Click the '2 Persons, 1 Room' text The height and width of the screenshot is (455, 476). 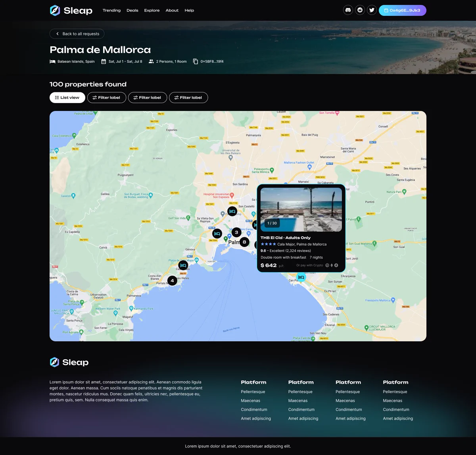tap(171, 61)
